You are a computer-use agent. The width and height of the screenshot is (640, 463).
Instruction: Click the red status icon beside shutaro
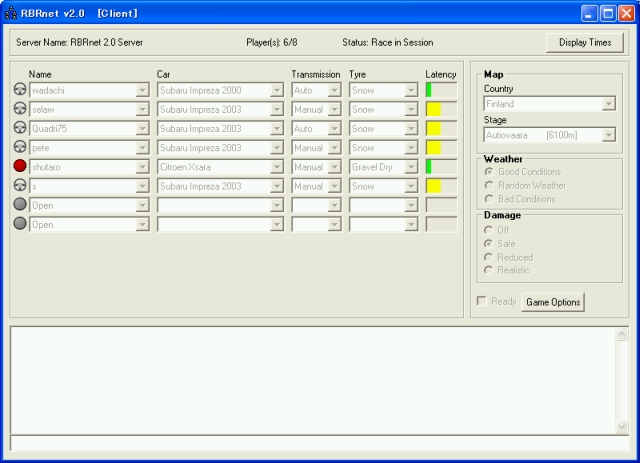click(x=19, y=167)
